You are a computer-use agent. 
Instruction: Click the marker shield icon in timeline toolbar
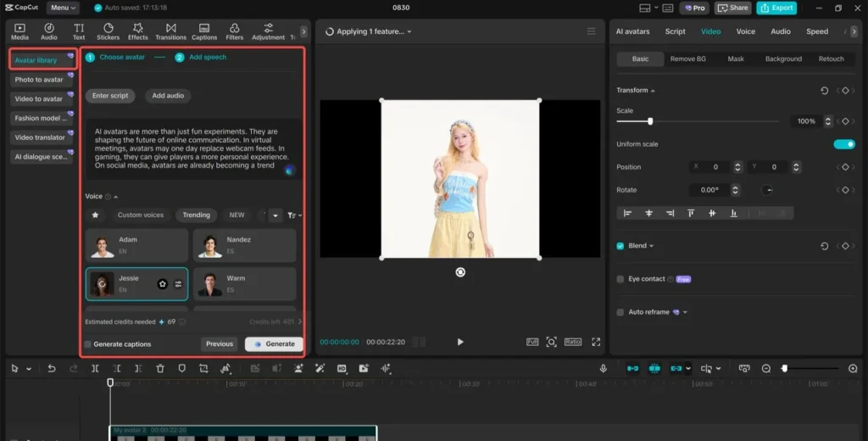pyautogui.click(x=181, y=368)
